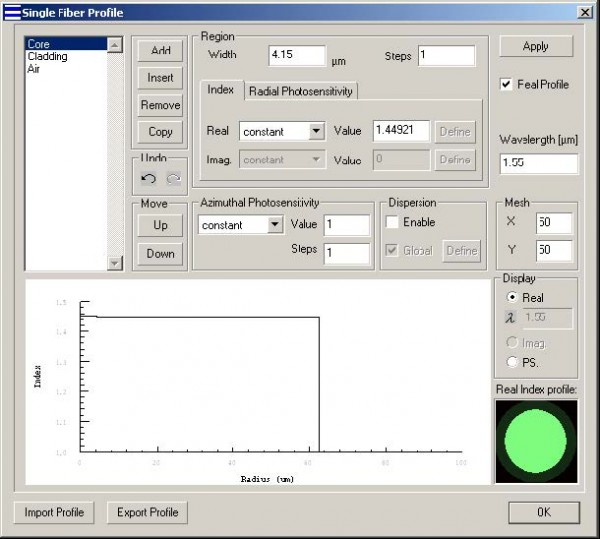The image size is (600, 539).
Task: Click the Real index Value field
Action: click(x=401, y=131)
